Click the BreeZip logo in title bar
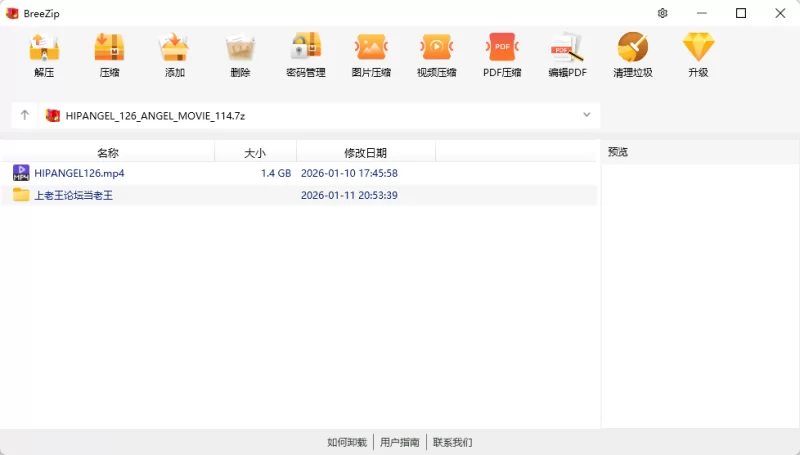 [x=12, y=13]
